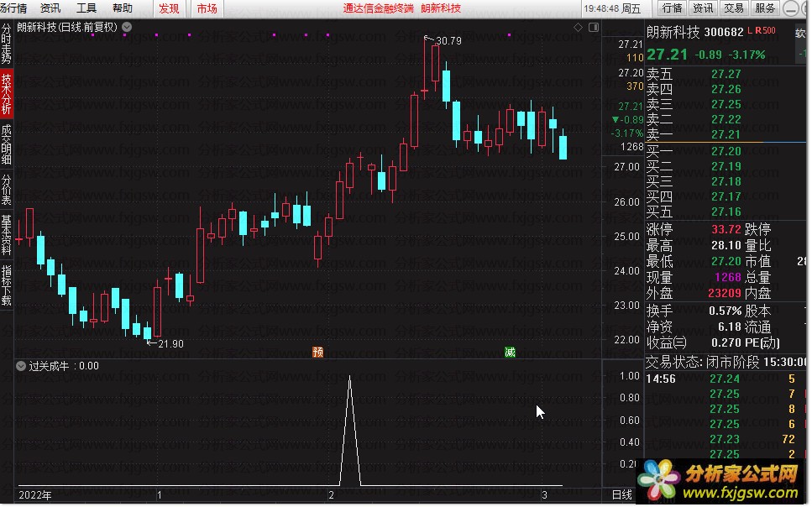Click the 交易状态: 闭市阶段 status line

point(726,362)
